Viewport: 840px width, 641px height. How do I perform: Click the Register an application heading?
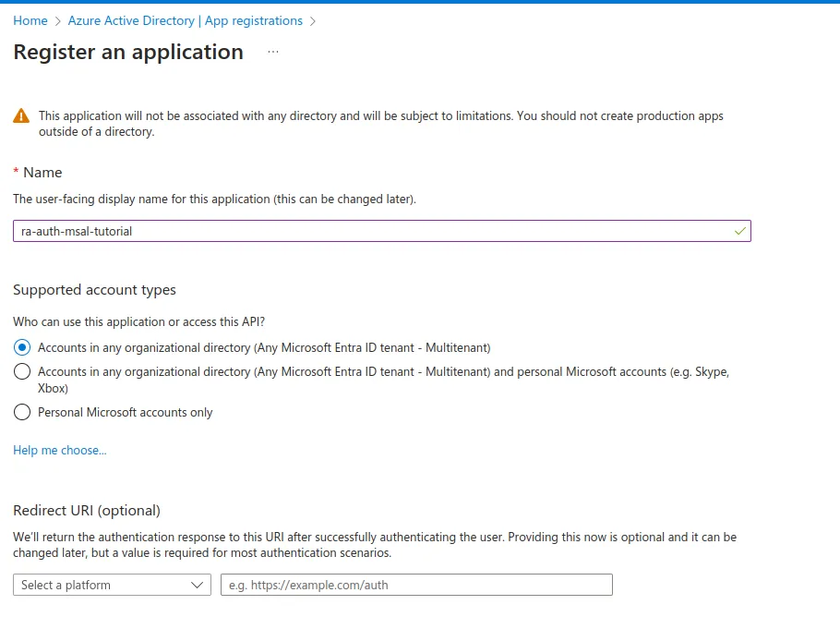(x=128, y=53)
